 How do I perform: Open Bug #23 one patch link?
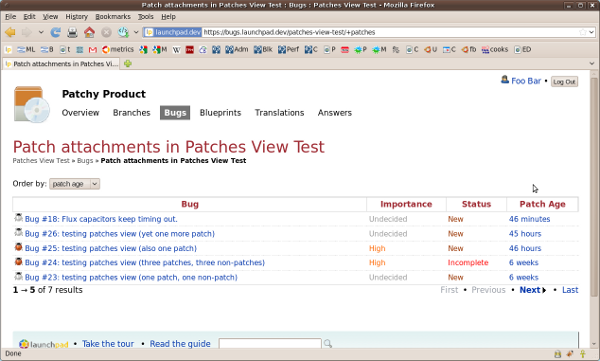pos(131,277)
